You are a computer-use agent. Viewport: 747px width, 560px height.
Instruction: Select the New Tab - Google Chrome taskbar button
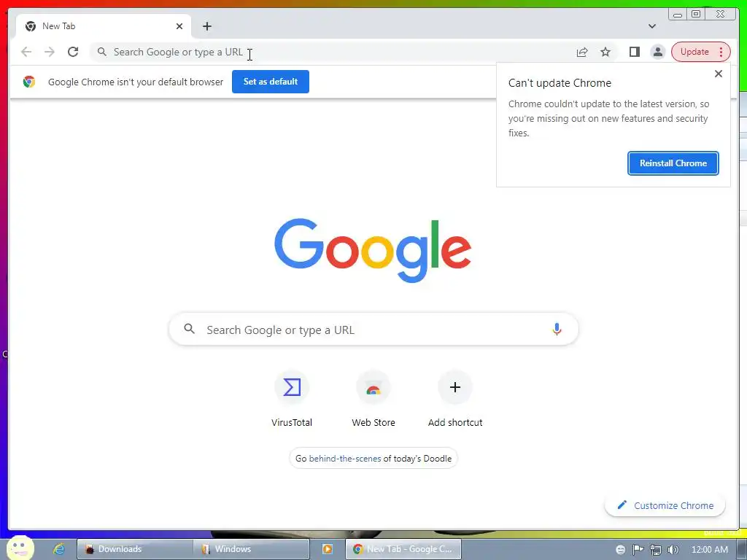click(x=403, y=549)
